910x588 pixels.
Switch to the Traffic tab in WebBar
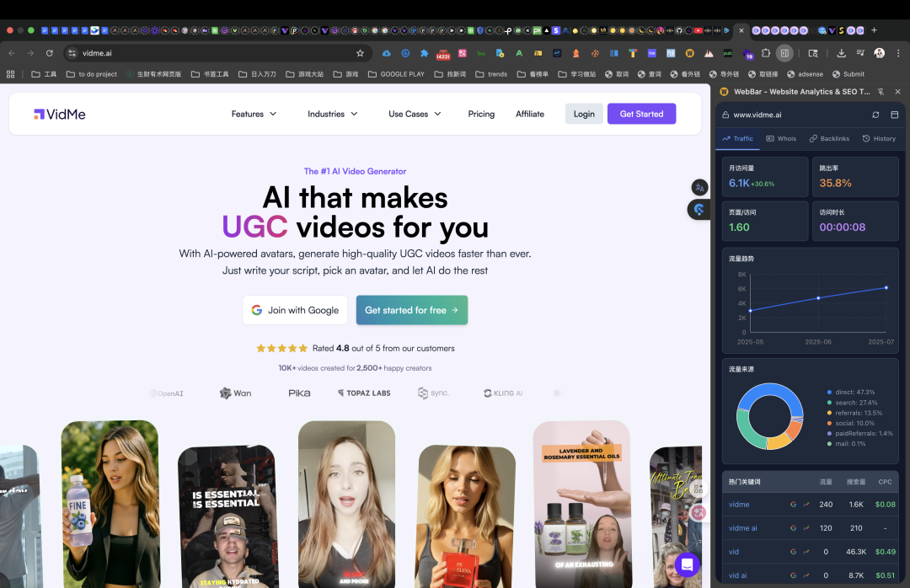pyautogui.click(x=737, y=139)
